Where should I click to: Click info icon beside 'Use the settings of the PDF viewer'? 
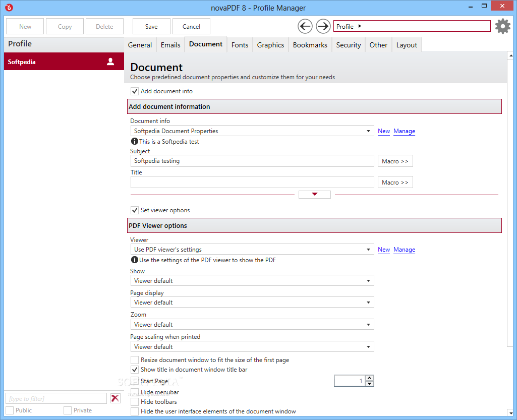135,260
